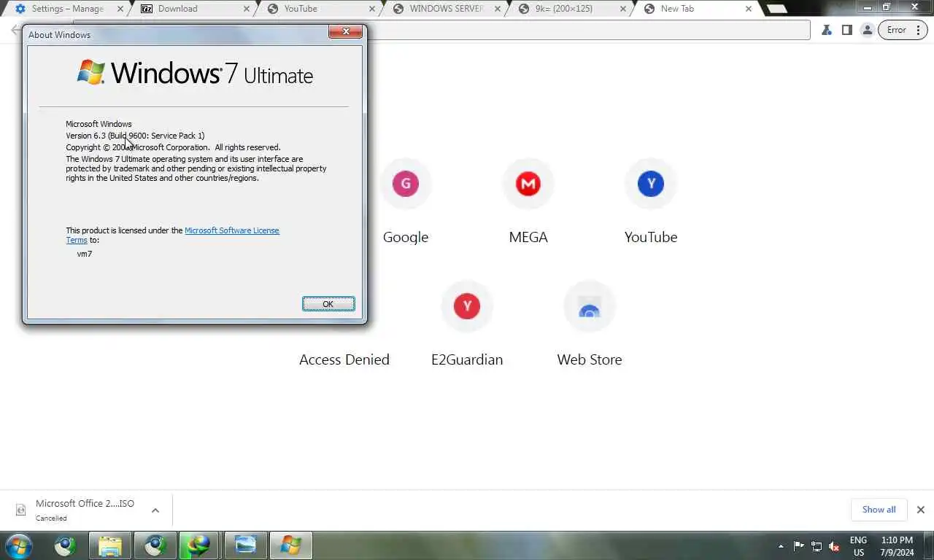Click the Access Denied shortcut label
This screenshot has height=560, width=934.
point(344,359)
